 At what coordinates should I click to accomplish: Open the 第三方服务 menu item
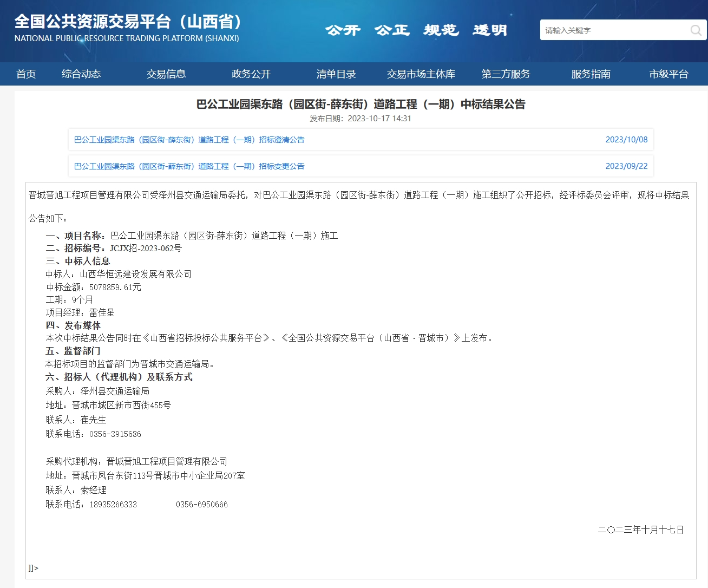tap(506, 74)
